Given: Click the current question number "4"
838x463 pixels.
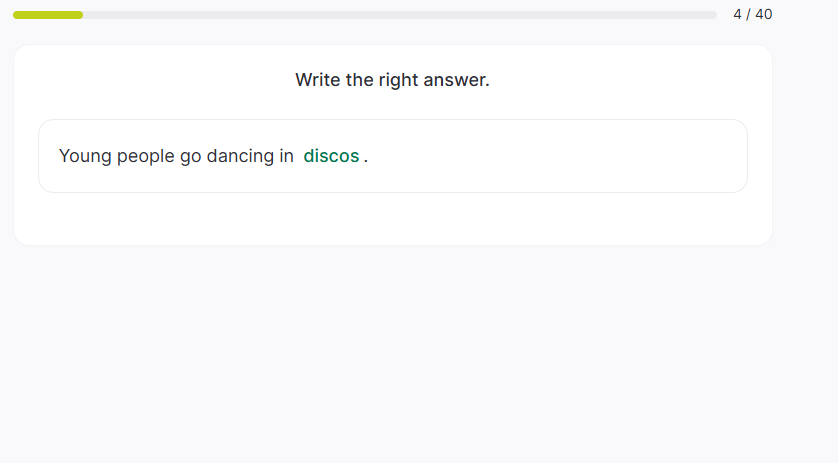Looking at the screenshot, I should pyautogui.click(x=738, y=14).
